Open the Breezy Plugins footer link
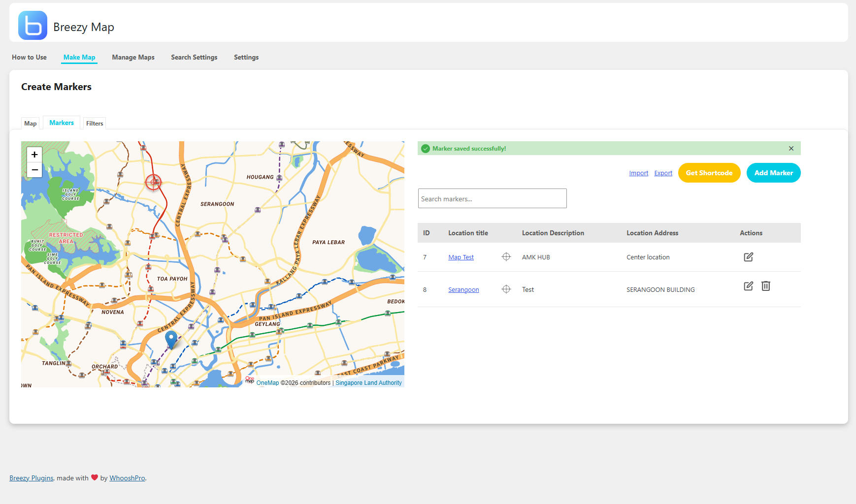The width and height of the screenshot is (856, 504). (32, 478)
